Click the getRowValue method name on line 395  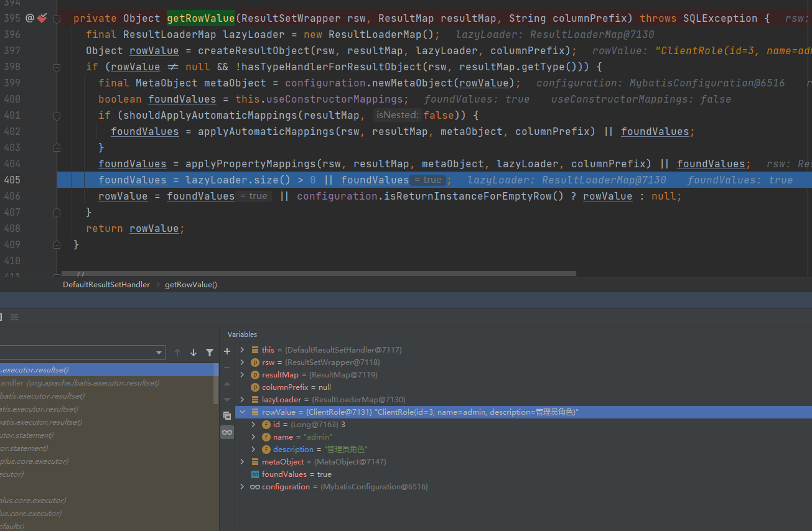point(201,18)
